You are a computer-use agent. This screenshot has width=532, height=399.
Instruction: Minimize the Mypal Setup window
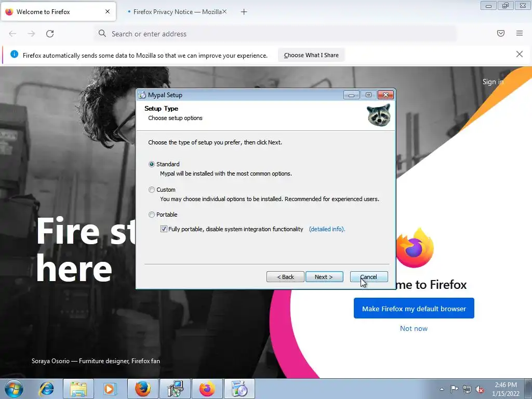click(351, 95)
